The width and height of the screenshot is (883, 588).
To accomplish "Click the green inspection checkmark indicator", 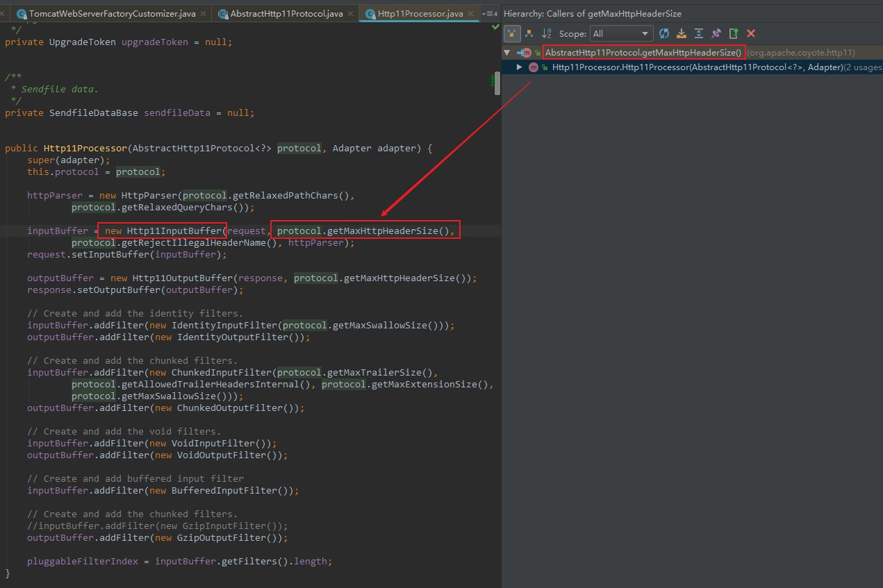I will click(x=495, y=26).
